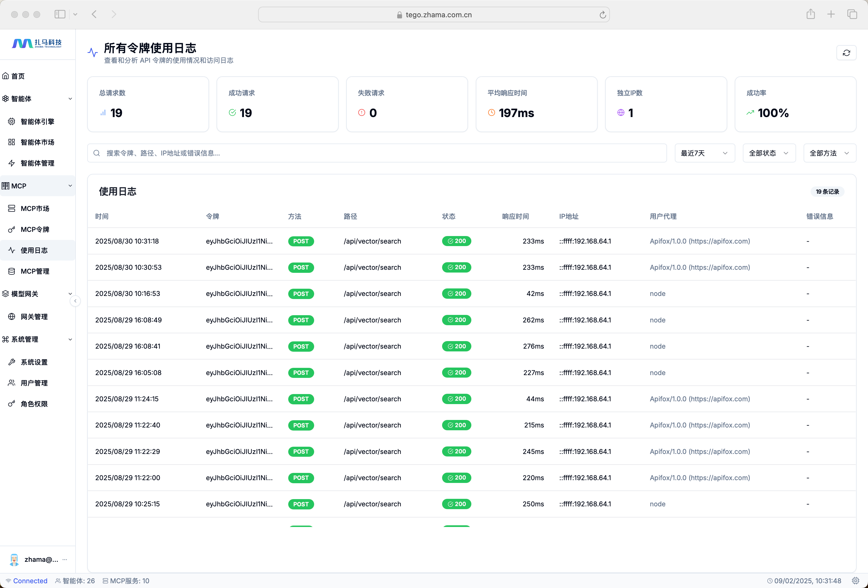
Task: Click the MCP令牌 key icon
Action: [12, 230]
